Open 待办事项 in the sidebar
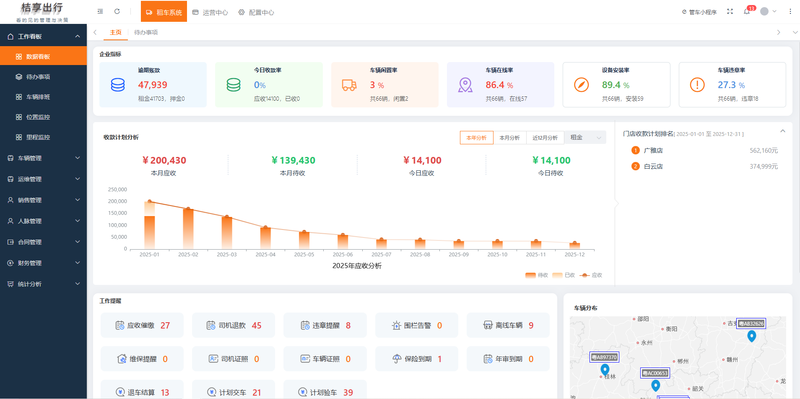Image resolution: width=800 pixels, height=399 pixels. pyautogui.click(x=43, y=77)
